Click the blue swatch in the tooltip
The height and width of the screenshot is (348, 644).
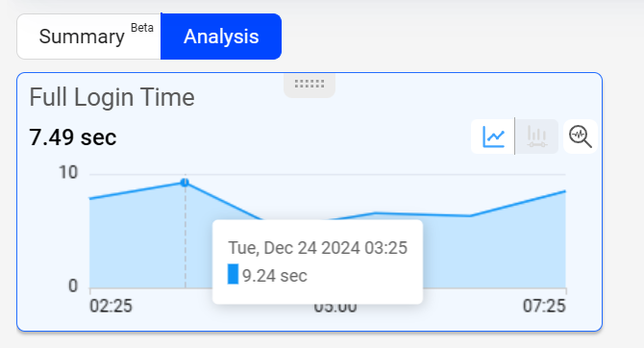click(x=233, y=274)
